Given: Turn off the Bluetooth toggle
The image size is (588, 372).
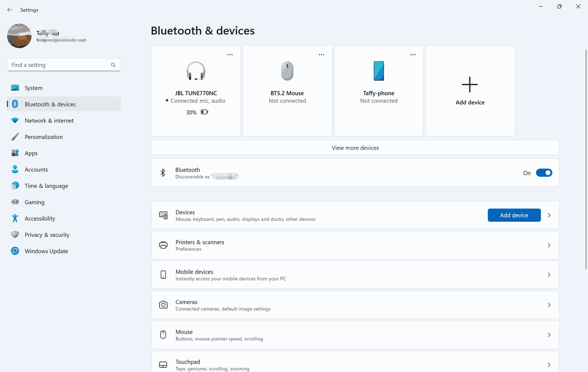Looking at the screenshot, I should [x=544, y=173].
